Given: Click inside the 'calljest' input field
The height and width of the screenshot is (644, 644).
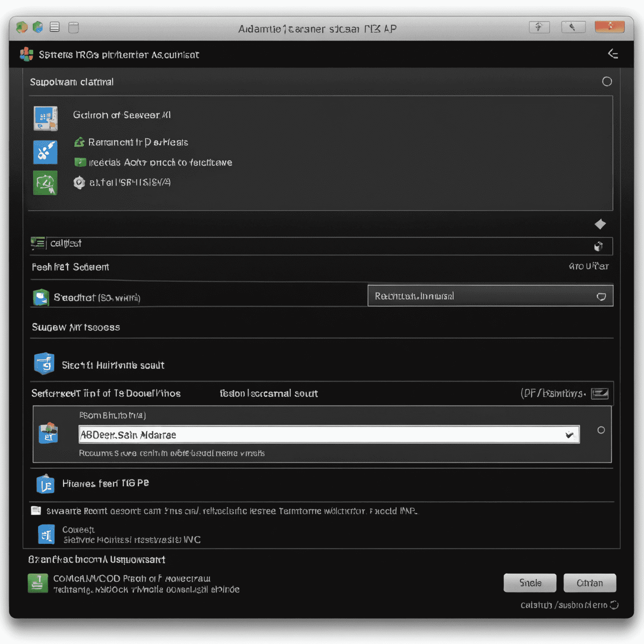Looking at the screenshot, I should 321,246.
